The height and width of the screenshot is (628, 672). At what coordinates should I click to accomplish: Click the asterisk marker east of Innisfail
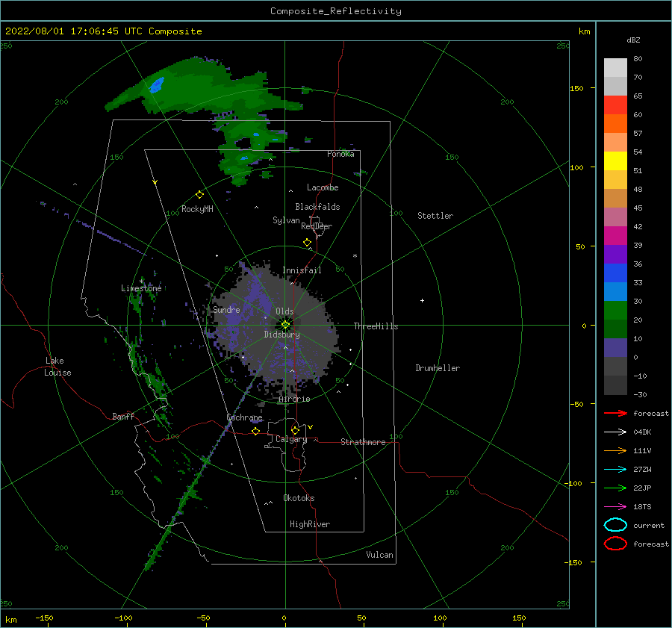[355, 256]
